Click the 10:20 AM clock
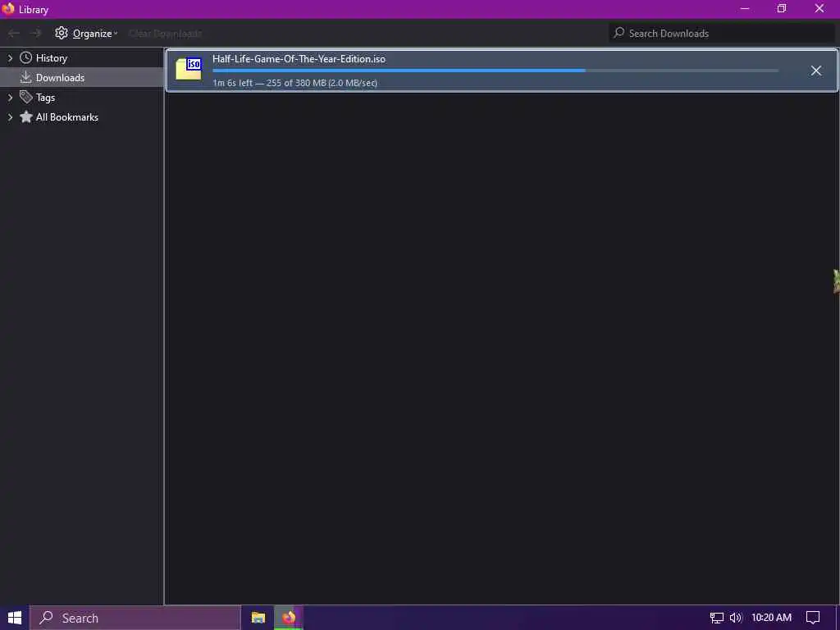 (x=771, y=618)
